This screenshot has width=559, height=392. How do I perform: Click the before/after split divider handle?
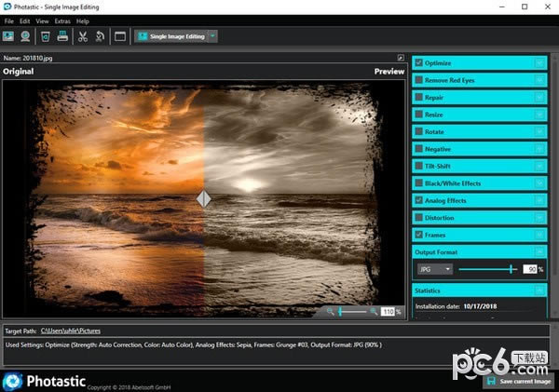(x=203, y=198)
